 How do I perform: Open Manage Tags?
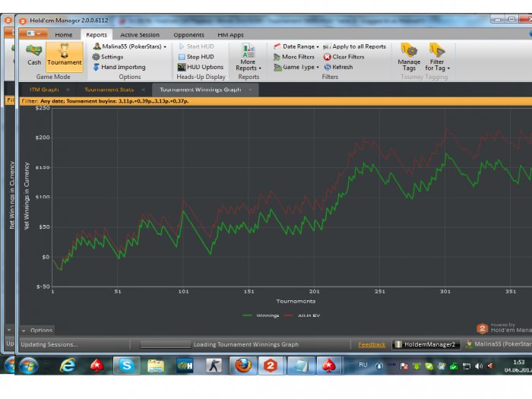tap(409, 57)
